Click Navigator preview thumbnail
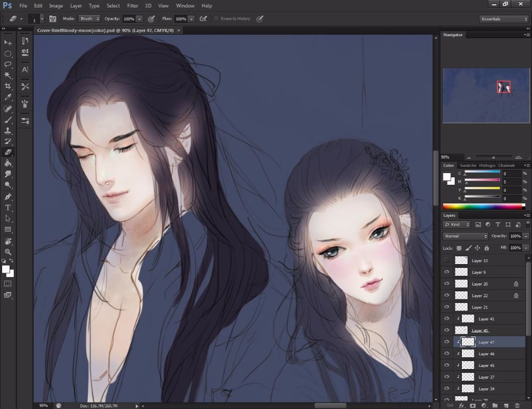532x409 pixels. point(486,95)
